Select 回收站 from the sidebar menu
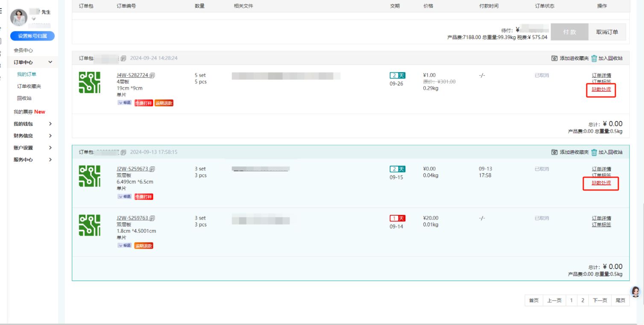The width and height of the screenshot is (644, 325). pos(24,98)
